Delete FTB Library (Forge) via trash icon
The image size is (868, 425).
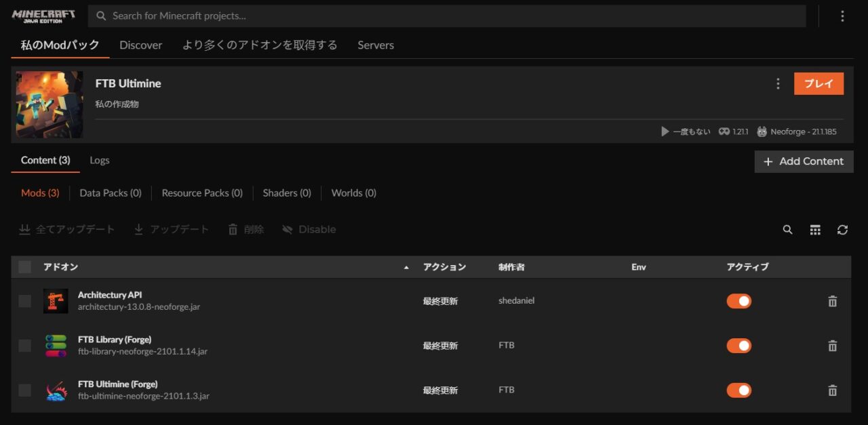(x=833, y=346)
